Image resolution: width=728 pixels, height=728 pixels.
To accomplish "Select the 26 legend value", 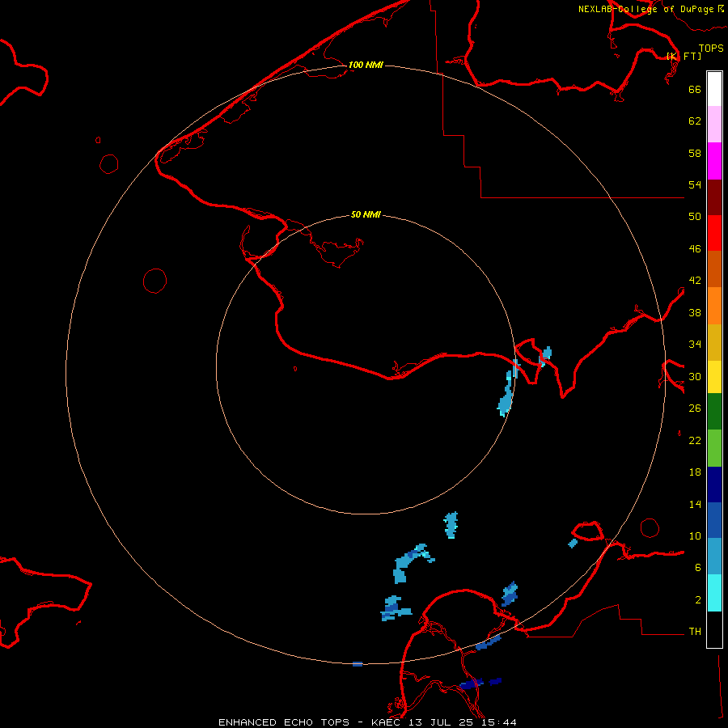I will [695, 408].
